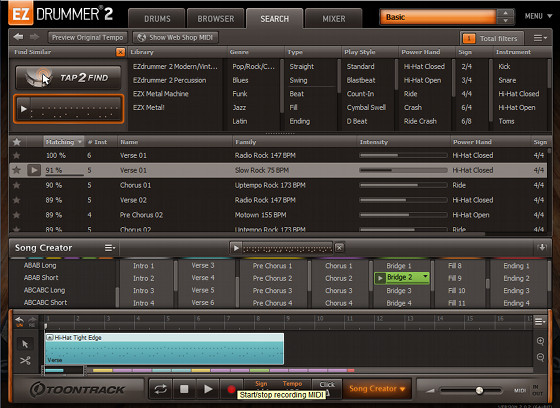Collapse Song Creator with the down arrow icon

click(x=542, y=247)
